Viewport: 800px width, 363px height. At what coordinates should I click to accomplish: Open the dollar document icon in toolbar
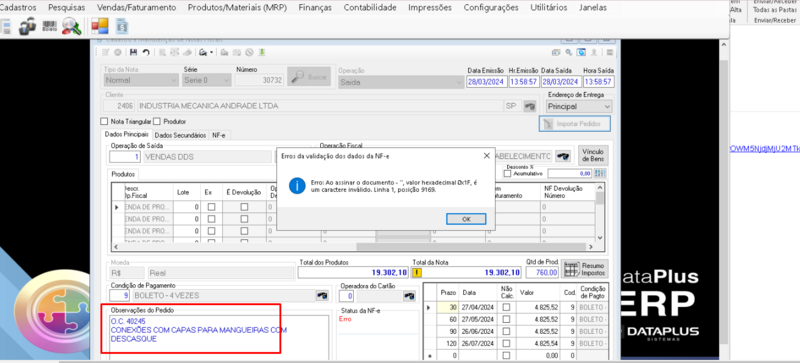pyautogui.click(x=122, y=27)
